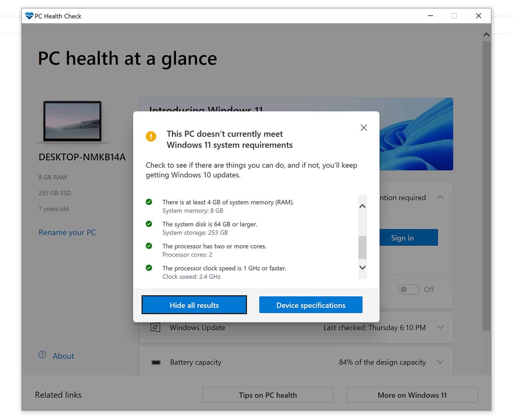The height and width of the screenshot is (420, 513).
Task: Click 84% of the design capacity text
Action: 382,362
